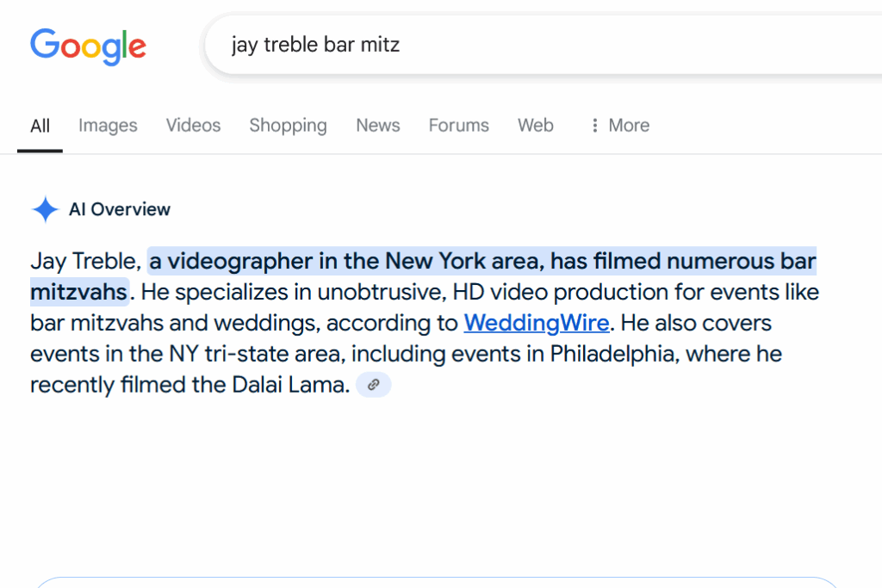Click the Google logo

tap(88, 46)
